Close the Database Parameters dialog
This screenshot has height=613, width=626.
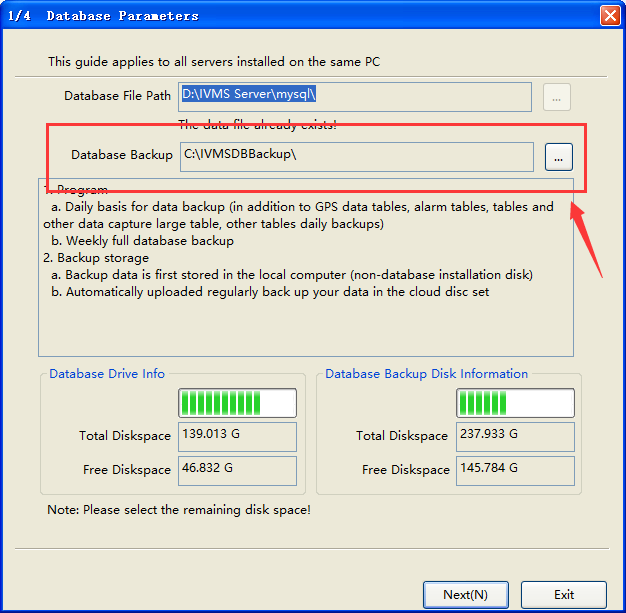click(610, 16)
